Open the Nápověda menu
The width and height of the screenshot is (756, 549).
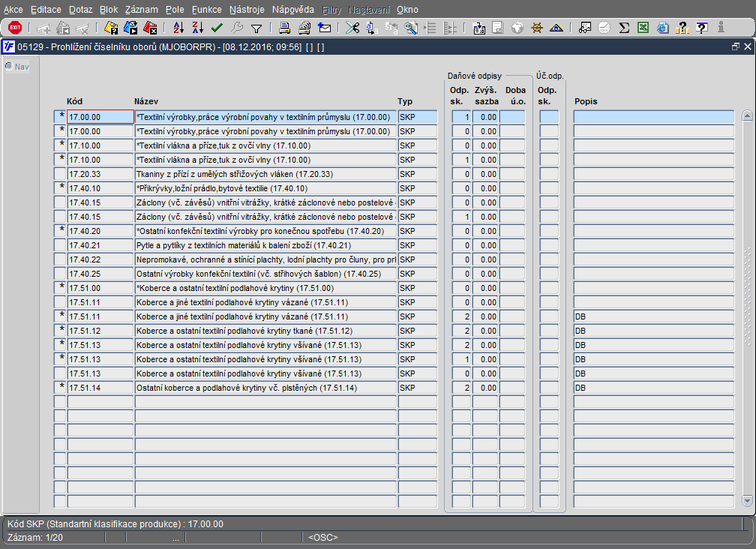click(292, 10)
